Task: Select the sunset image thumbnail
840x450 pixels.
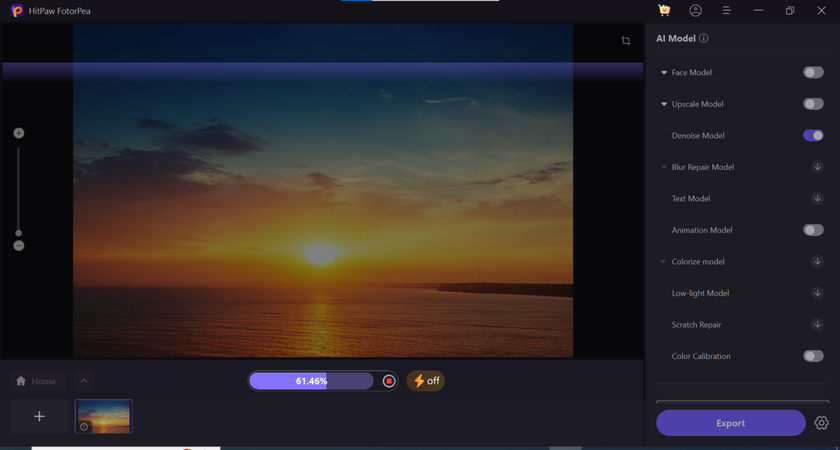Action: 104,416
